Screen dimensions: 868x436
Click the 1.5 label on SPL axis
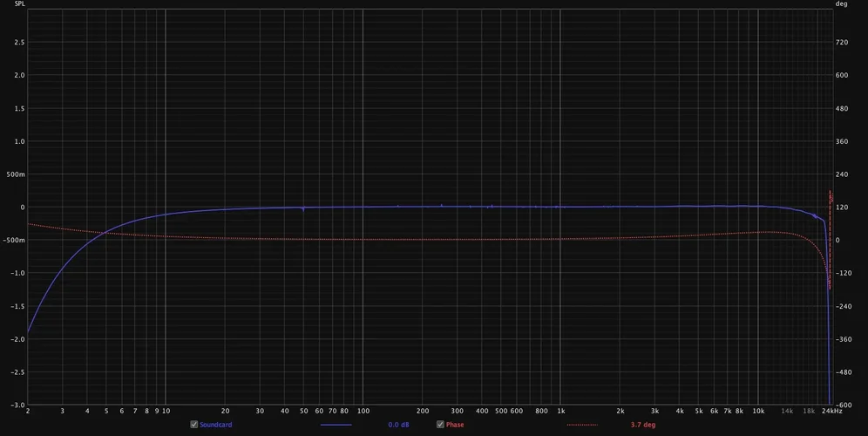pyautogui.click(x=20, y=108)
